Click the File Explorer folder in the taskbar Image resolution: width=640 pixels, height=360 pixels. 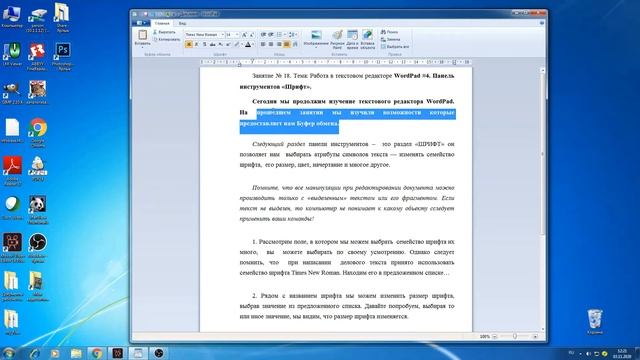pos(76,353)
